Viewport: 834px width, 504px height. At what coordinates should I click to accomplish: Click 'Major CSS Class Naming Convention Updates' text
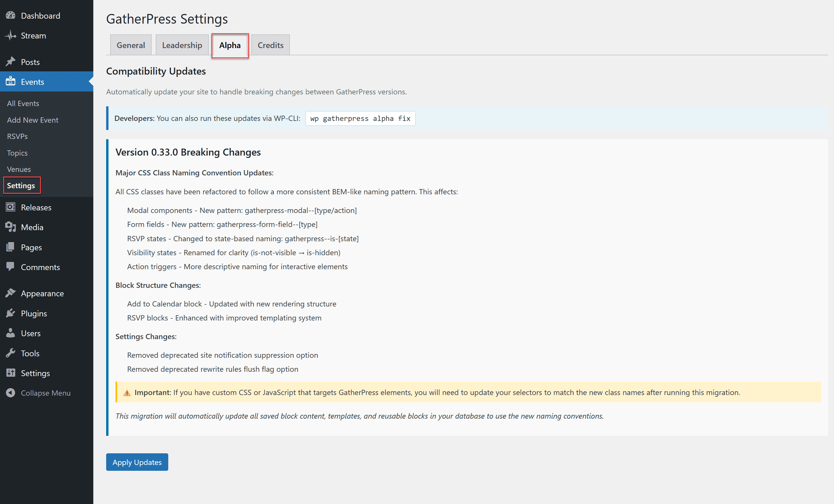pos(194,172)
